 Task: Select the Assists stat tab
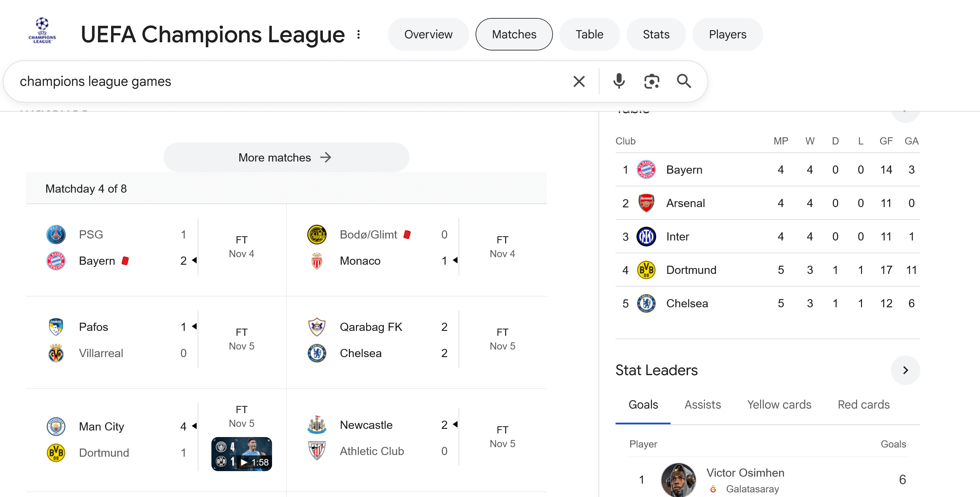(x=702, y=405)
